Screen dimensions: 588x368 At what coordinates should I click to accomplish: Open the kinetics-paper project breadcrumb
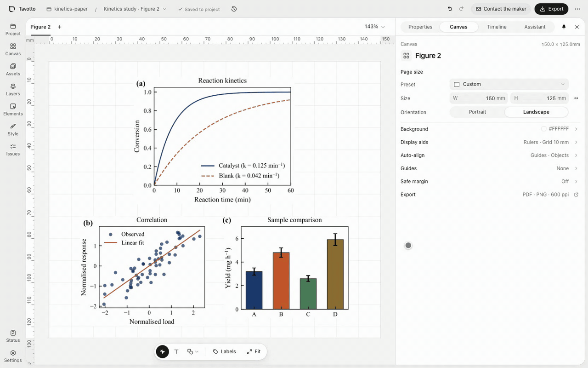point(67,9)
